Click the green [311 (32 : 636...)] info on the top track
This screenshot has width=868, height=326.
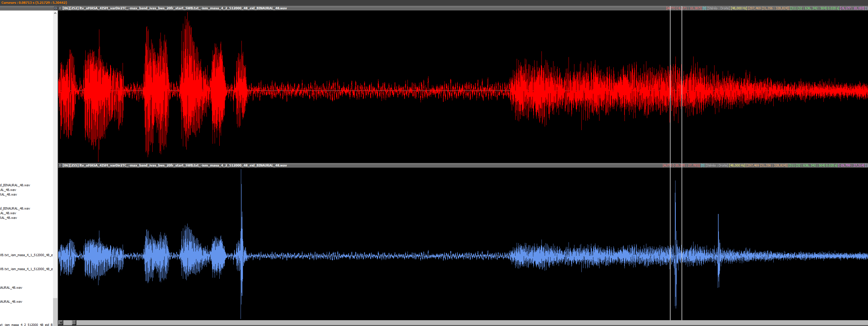814,8
